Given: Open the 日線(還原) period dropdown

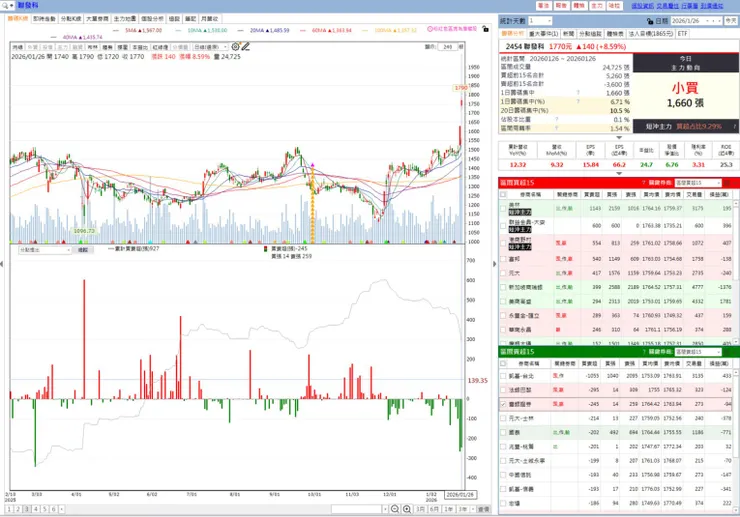Looking at the screenshot, I should [x=210, y=47].
